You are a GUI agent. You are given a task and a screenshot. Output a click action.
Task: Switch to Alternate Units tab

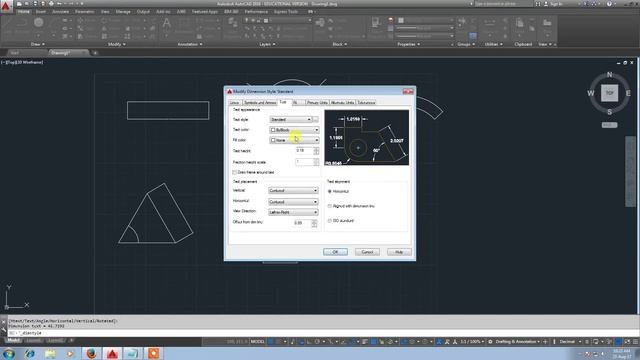click(342, 102)
